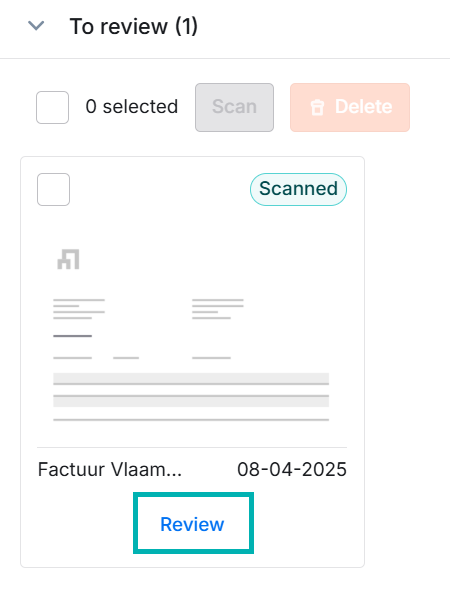Click the divider line above the file name
450x589 pixels.
[192, 447]
